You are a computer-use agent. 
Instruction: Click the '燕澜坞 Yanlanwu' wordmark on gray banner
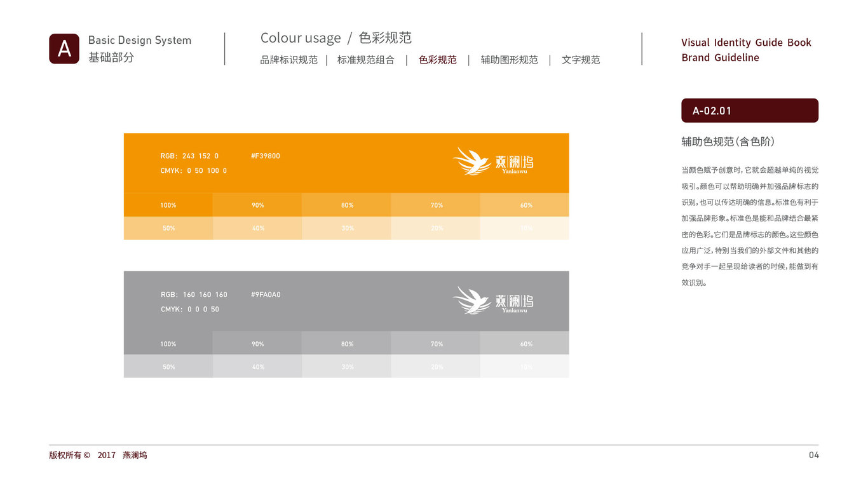(x=514, y=303)
